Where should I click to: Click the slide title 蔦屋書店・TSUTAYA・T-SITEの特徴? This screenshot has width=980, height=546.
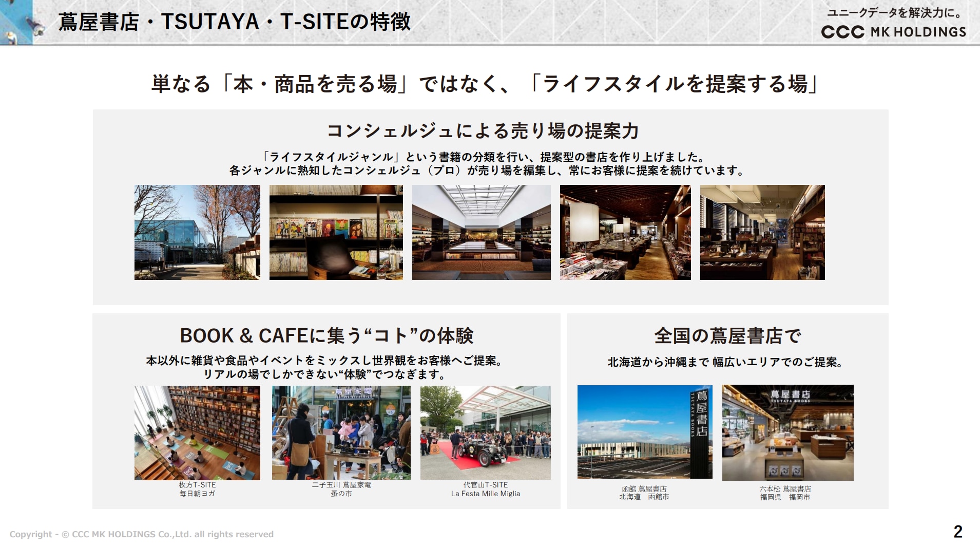click(x=235, y=22)
